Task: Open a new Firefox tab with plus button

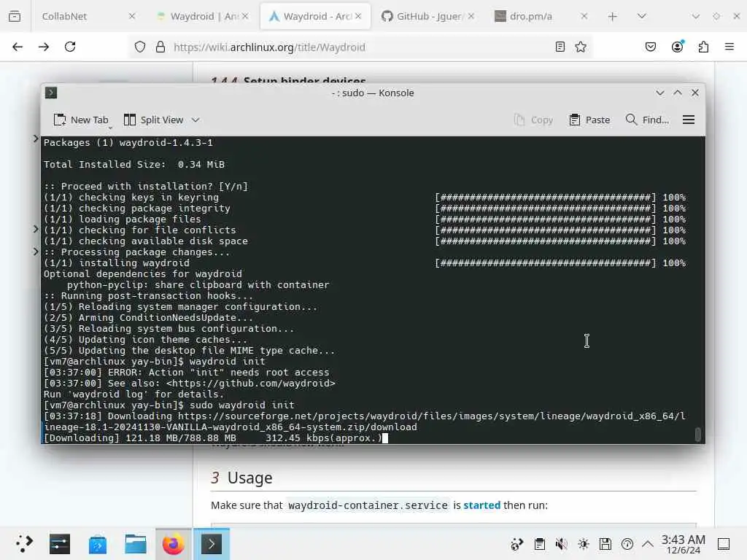Action: pyautogui.click(x=613, y=17)
